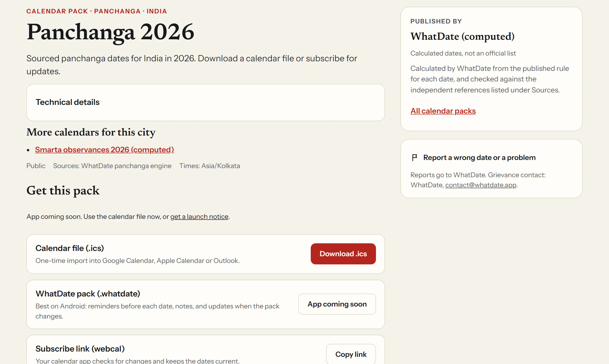
Task: Click the Download .ics button
Action: pos(343,254)
